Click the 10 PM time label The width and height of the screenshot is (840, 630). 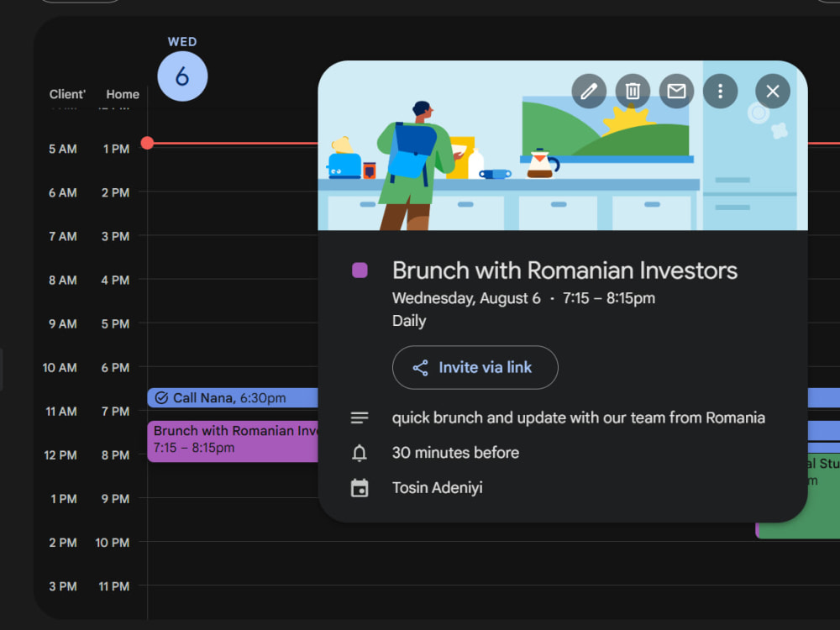[x=112, y=543]
